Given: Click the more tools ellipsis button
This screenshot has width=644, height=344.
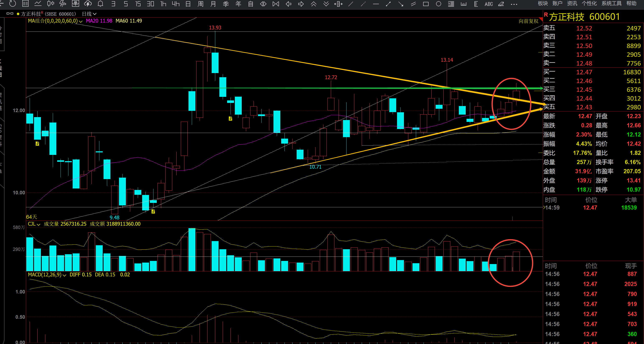Looking at the screenshot, I should 514,4.
